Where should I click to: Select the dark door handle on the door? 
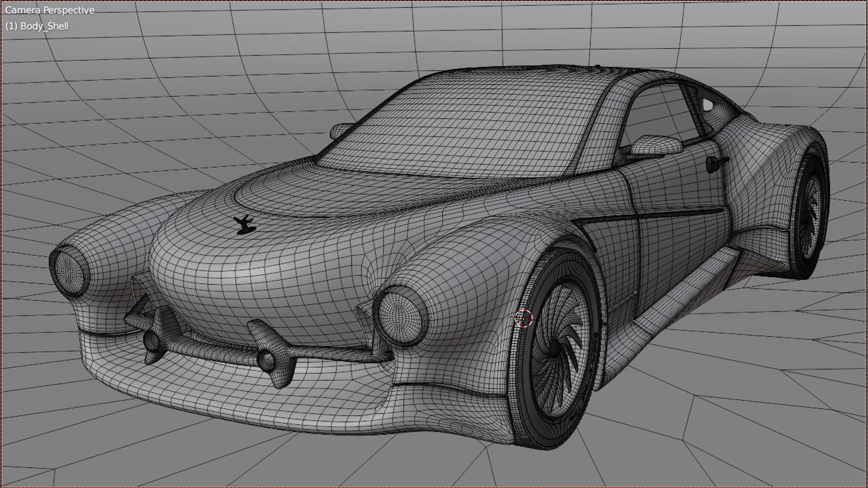click(717, 164)
